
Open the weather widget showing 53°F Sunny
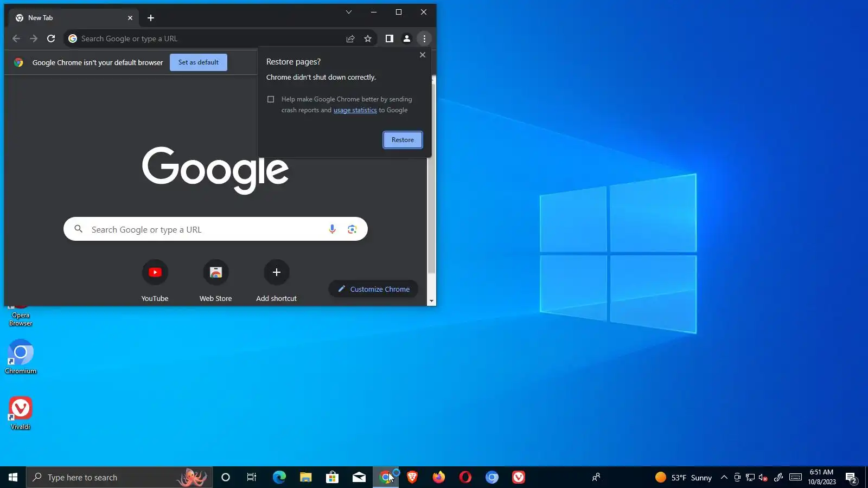[x=684, y=477]
